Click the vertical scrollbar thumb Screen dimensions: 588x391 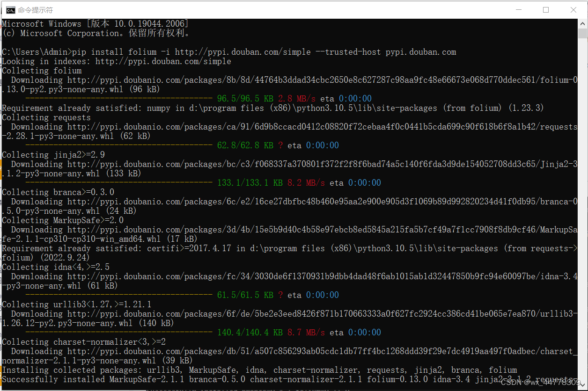tap(582, 34)
